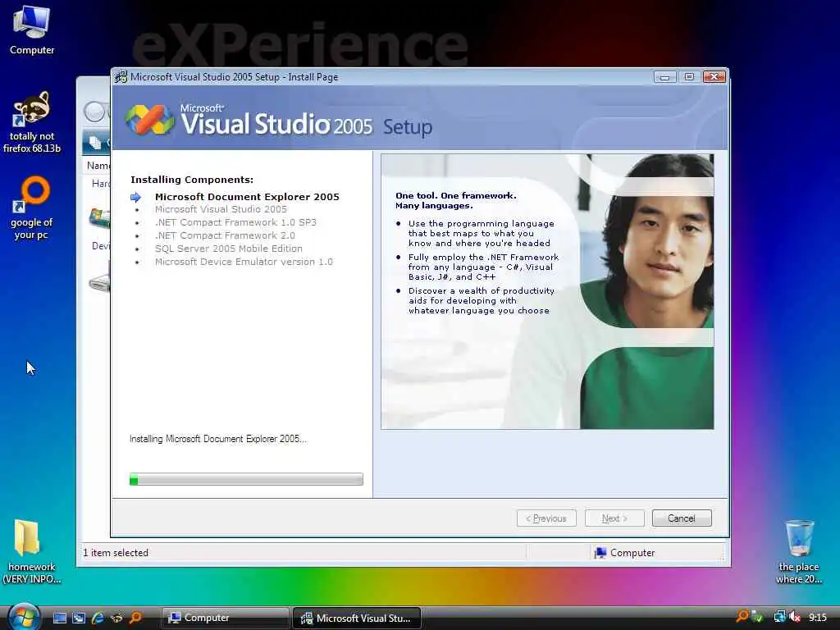Click green checkmark tray icon
This screenshot has height=630, width=840.
pyautogui.click(x=757, y=617)
